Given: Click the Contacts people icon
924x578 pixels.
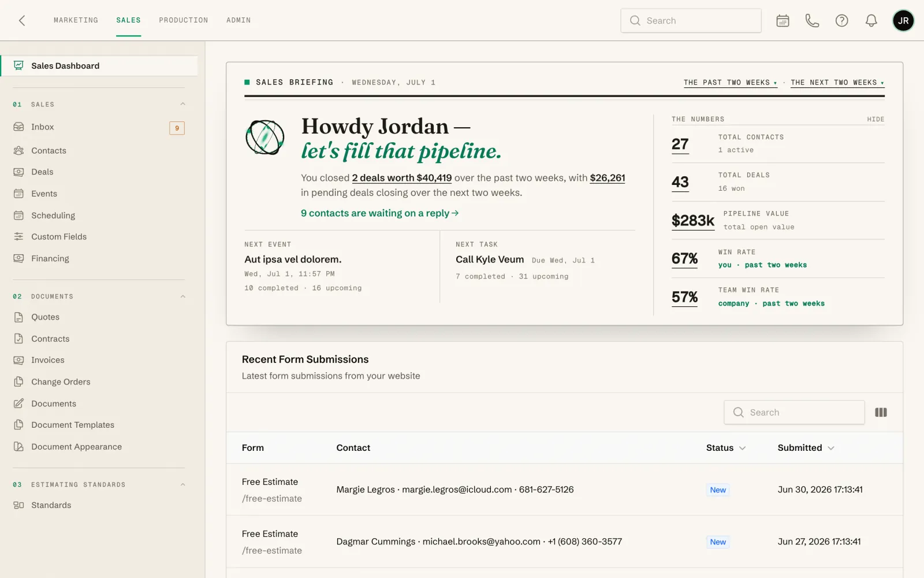Looking at the screenshot, I should [18, 150].
